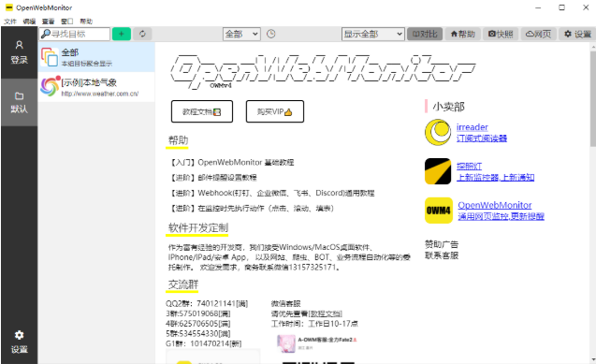This screenshot has width=596, height=364.
Task: Click the 购买VIP button
Action: 275,111
